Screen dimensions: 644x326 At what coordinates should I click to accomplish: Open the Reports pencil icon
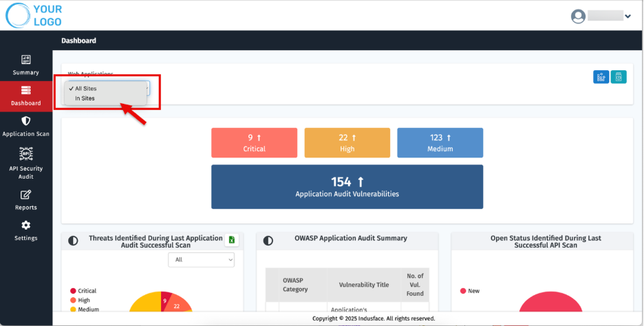(26, 195)
